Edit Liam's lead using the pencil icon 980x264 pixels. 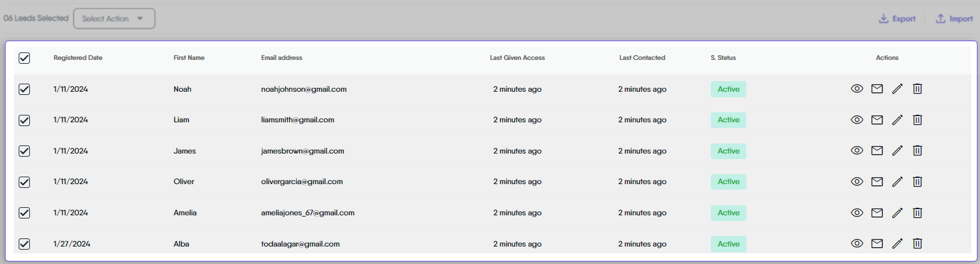[897, 120]
